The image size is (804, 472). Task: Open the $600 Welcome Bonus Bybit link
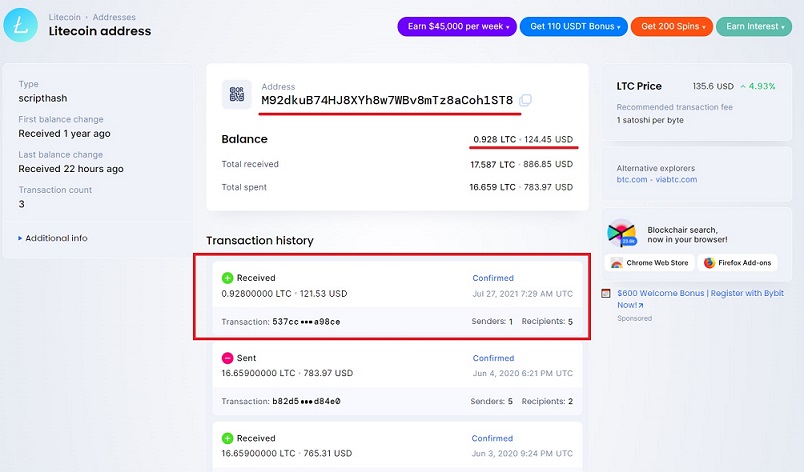tap(700, 299)
